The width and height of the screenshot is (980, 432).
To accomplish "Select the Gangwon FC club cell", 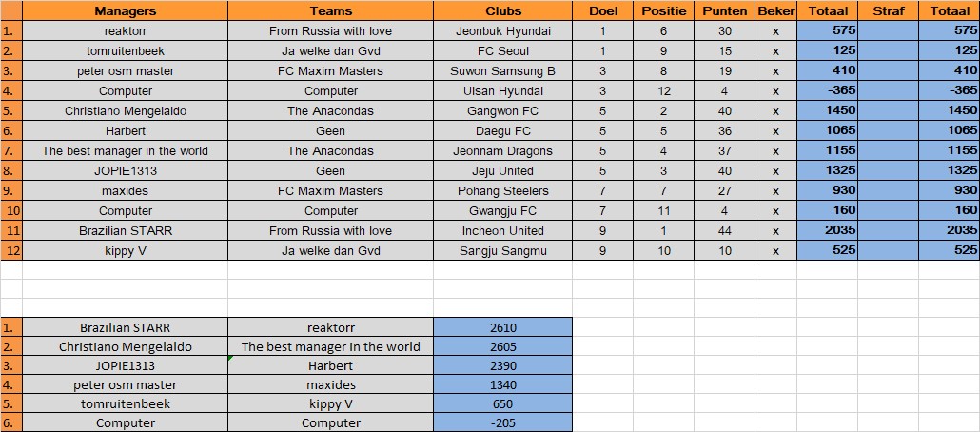I will [x=502, y=110].
